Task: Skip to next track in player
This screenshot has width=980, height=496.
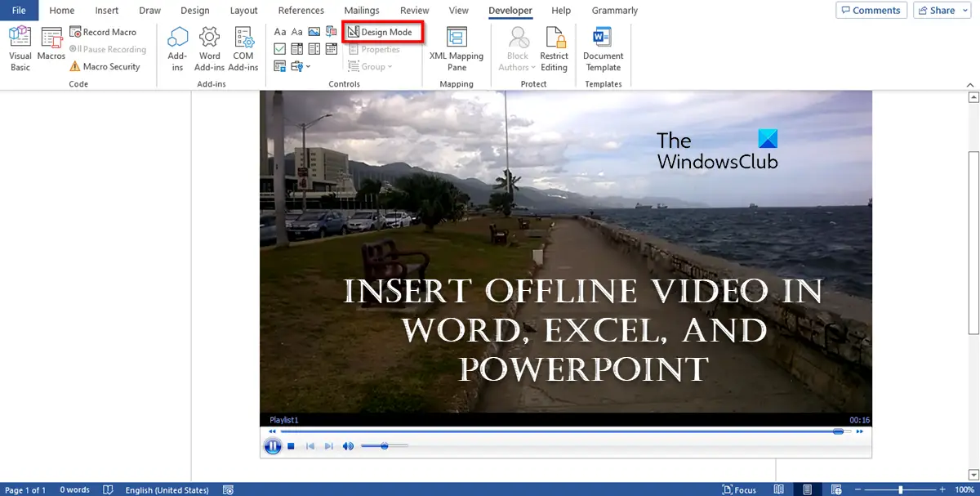Action: pyautogui.click(x=329, y=446)
